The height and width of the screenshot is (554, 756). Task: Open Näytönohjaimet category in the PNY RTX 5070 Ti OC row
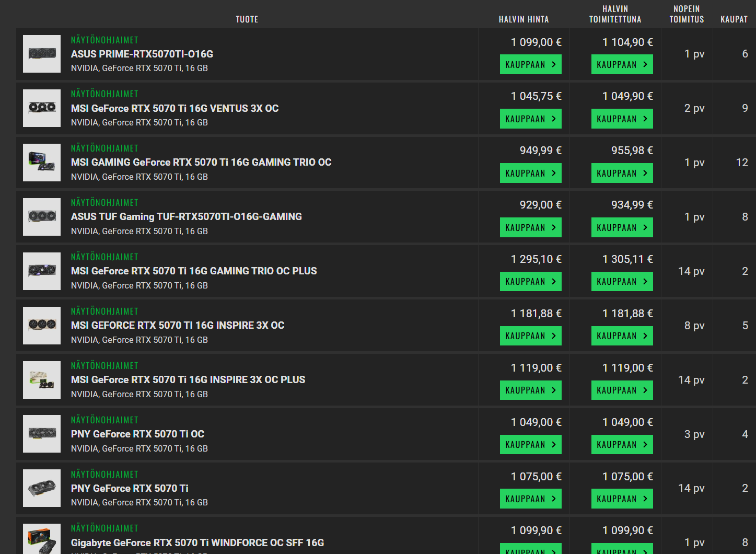pyautogui.click(x=104, y=420)
